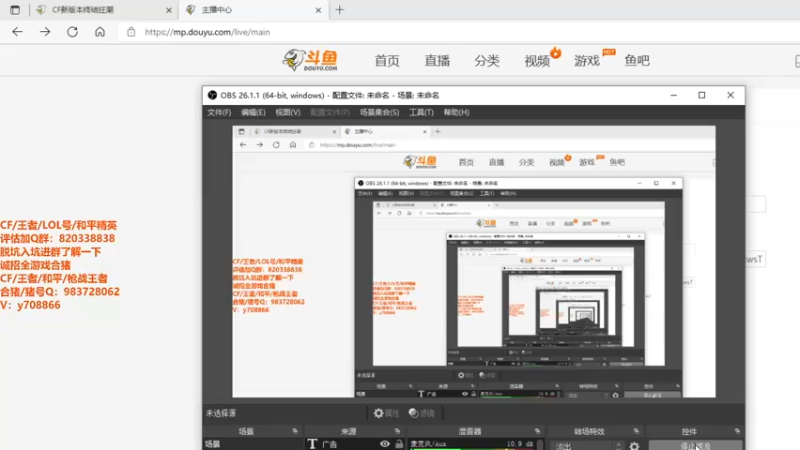Viewport: 800px width, 450px height.
Task: Open OBS 工具(T) menu
Action: pyautogui.click(x=421, y=112)
